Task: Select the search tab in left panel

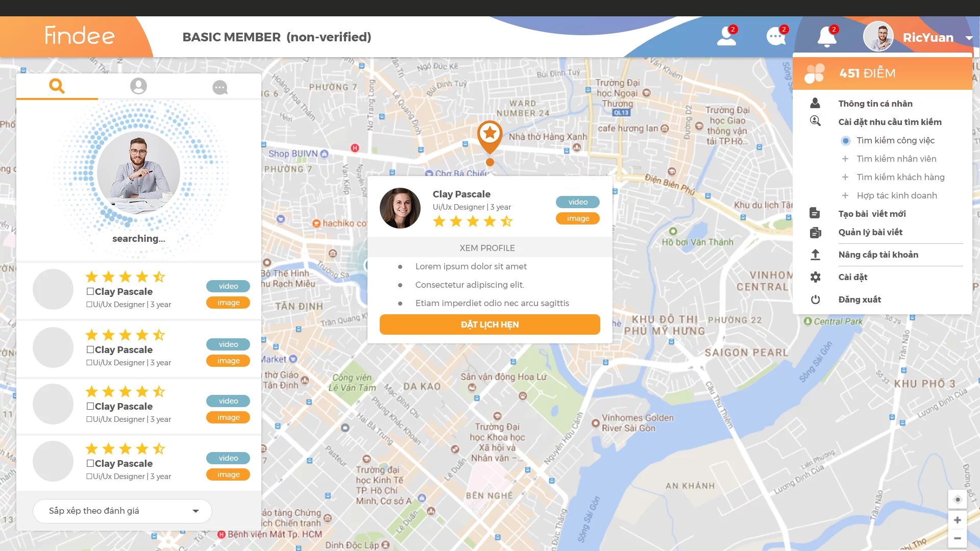Action: tap(57, 86)
